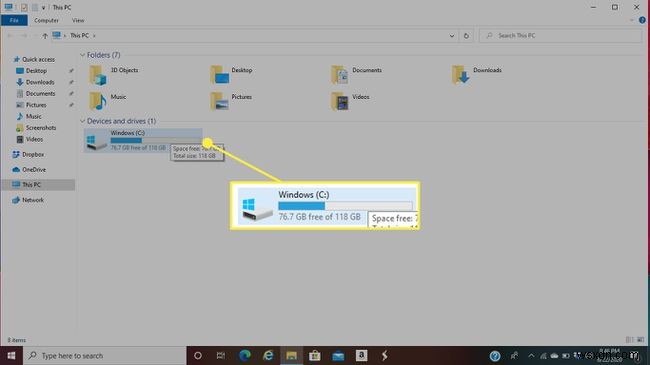The image size is (650, 365).
Task: Open Network in the navigation pane
Action: (x=28, y=200)
